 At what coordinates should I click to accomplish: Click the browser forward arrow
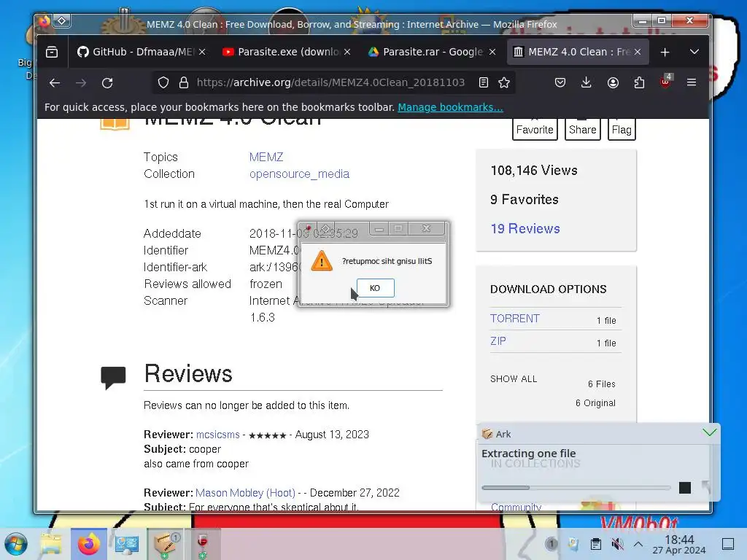point(81,83)
